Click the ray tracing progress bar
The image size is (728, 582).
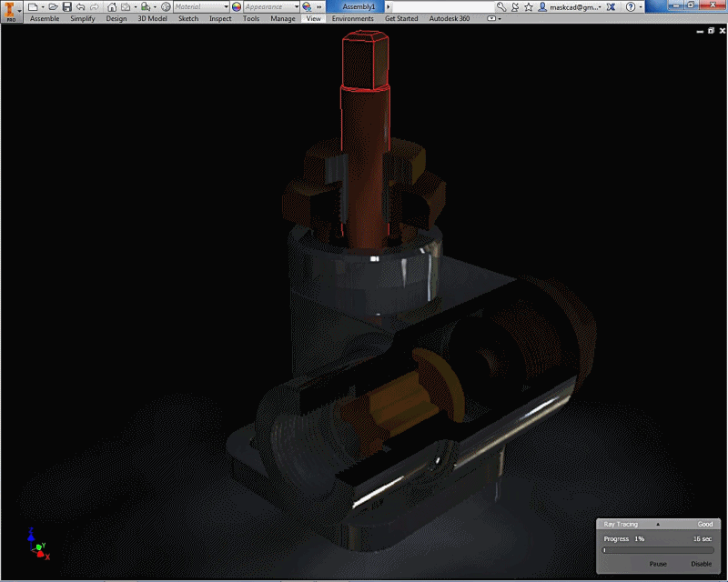click(x=658, y=550)
